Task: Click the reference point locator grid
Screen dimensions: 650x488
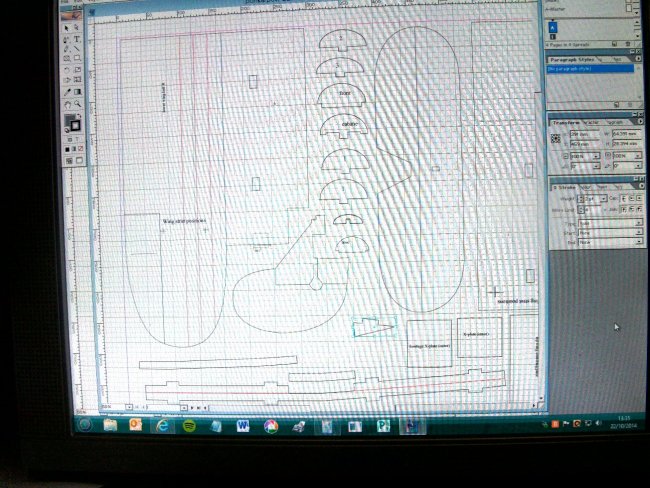Action: click(557, 138)
